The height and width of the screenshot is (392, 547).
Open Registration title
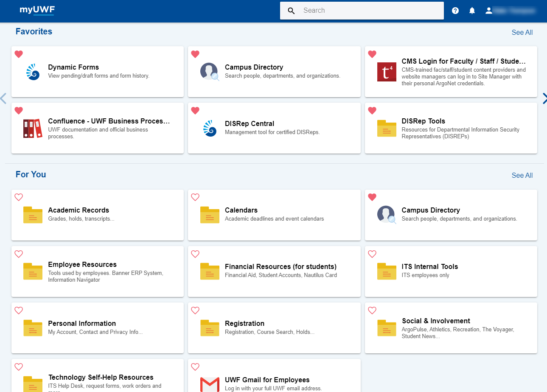(244, 323)
